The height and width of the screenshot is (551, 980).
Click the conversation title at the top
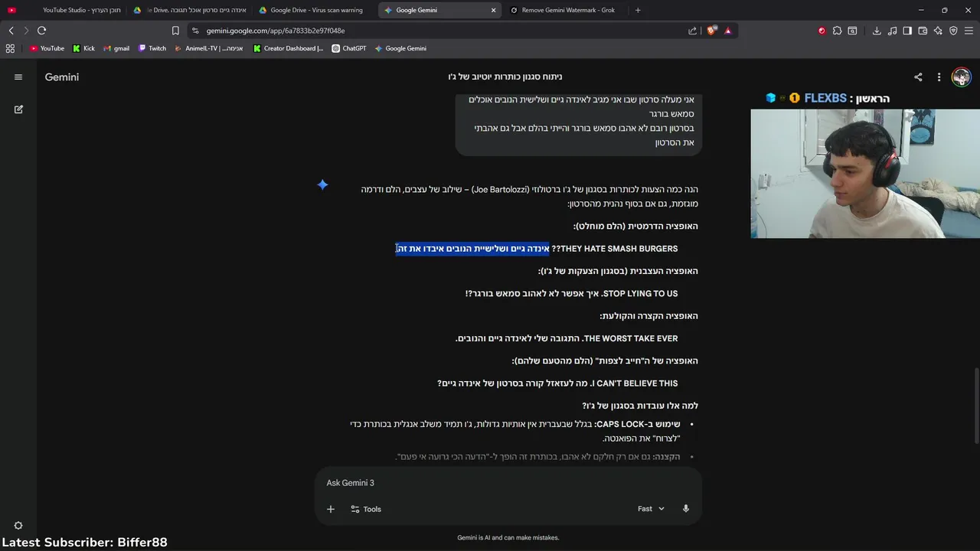tap(505, 77)
